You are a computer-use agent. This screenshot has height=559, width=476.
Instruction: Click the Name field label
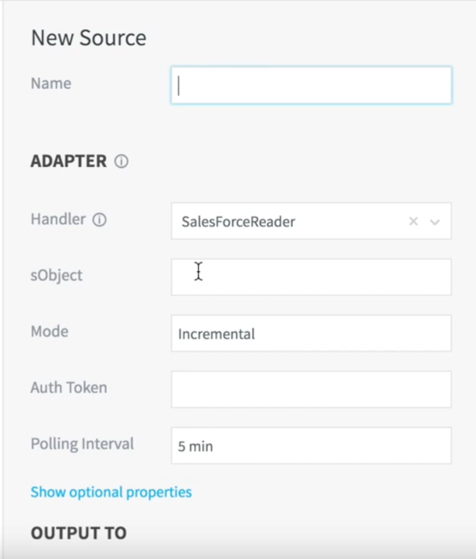(51, 83)
